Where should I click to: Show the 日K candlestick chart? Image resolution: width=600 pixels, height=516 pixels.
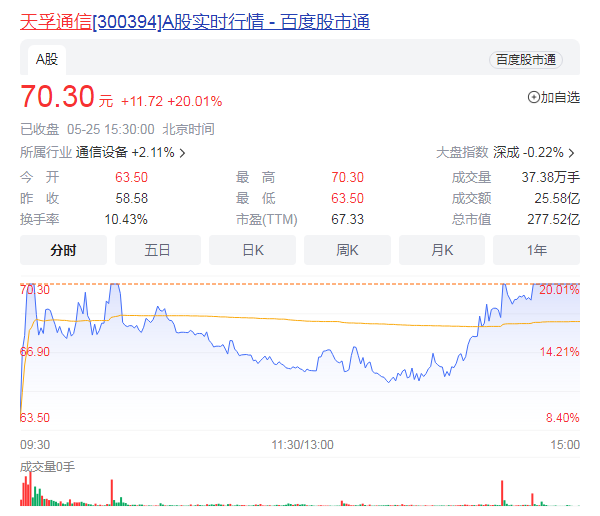click(252, 250)
